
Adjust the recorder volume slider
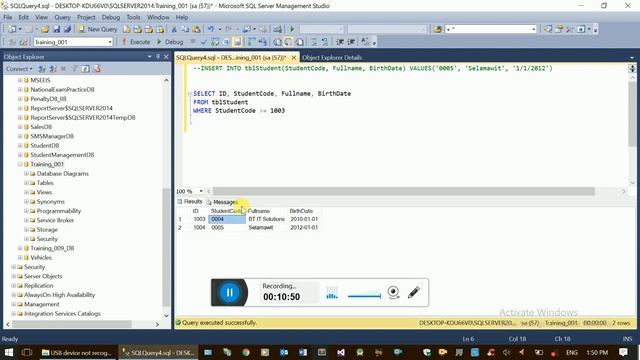pos(364,296)
